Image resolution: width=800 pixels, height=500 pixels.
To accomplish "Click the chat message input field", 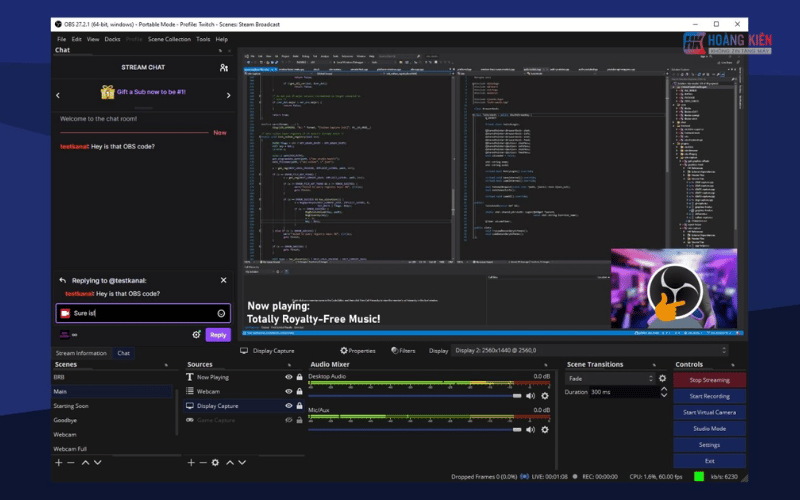I will (143, 313).
